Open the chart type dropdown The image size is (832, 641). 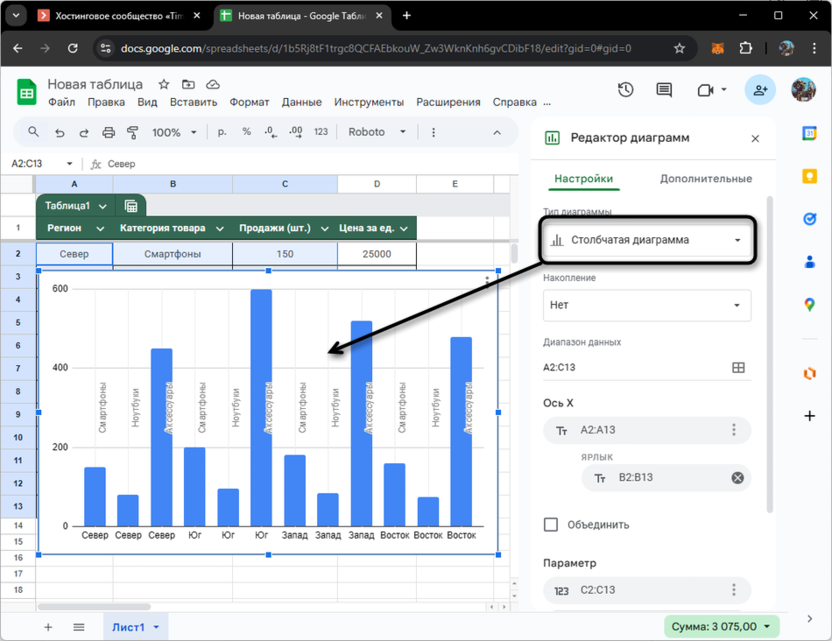tap(647, 240)
